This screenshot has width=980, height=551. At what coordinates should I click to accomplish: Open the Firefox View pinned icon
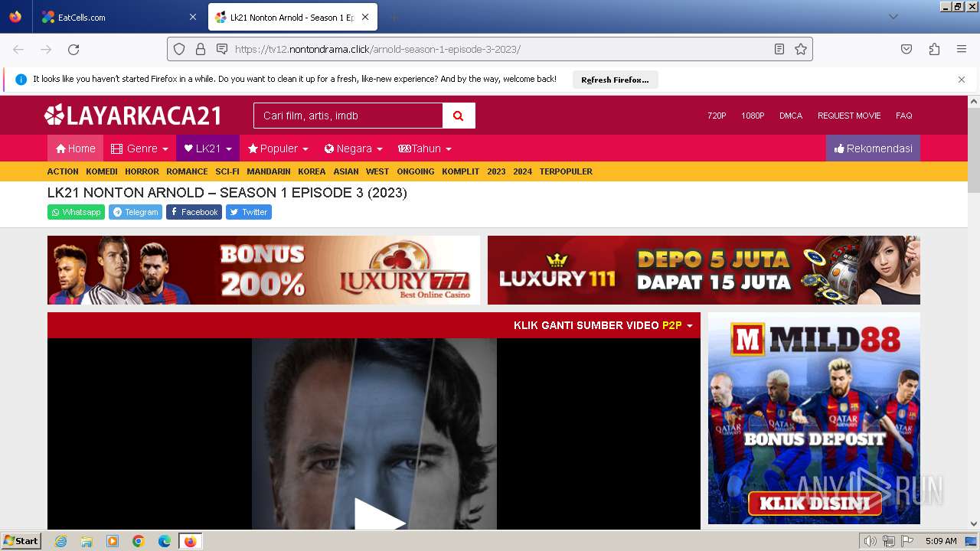pos(15,17)
